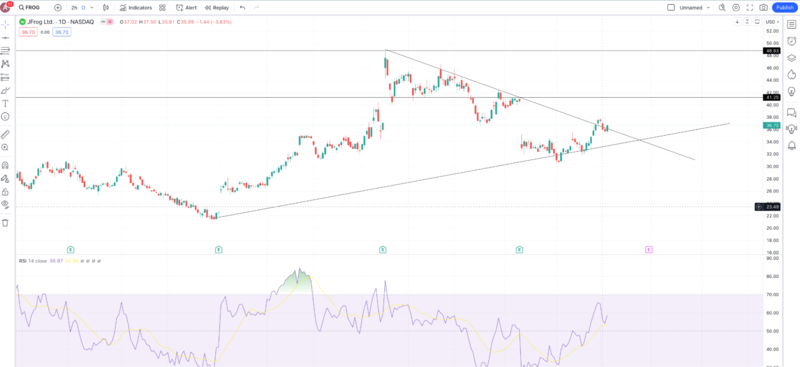Image resolution: width=800 pixels, height=367 pixels.
Task: Select the Fibonacci retracement tool
Action: pyautogui.click(x=5, y=51)
